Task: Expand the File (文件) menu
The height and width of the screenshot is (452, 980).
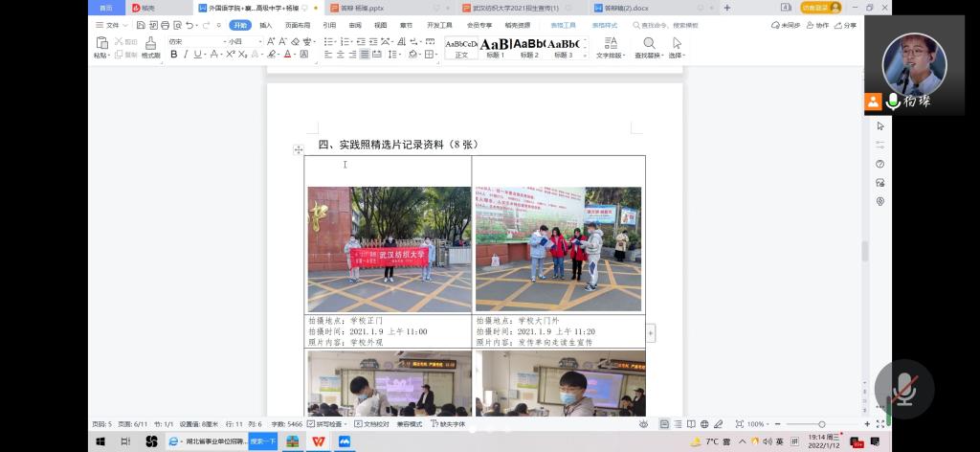Action: click(x=111, y=25)
